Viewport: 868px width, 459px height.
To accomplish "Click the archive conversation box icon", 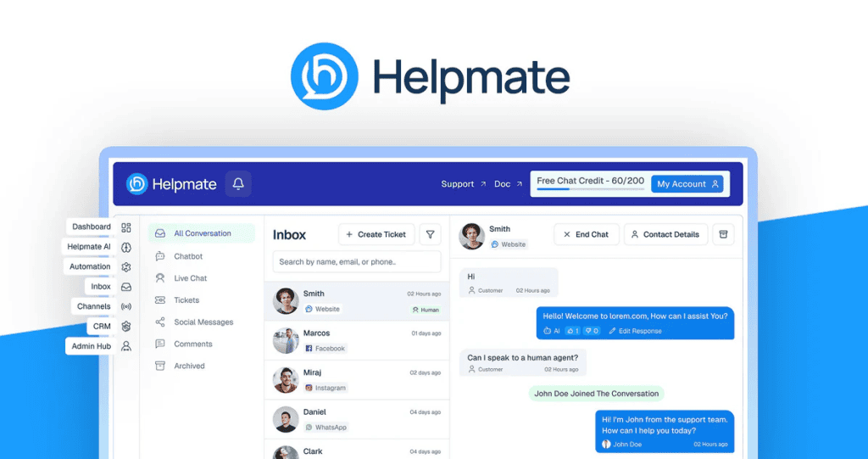I will tap(723, 234).
